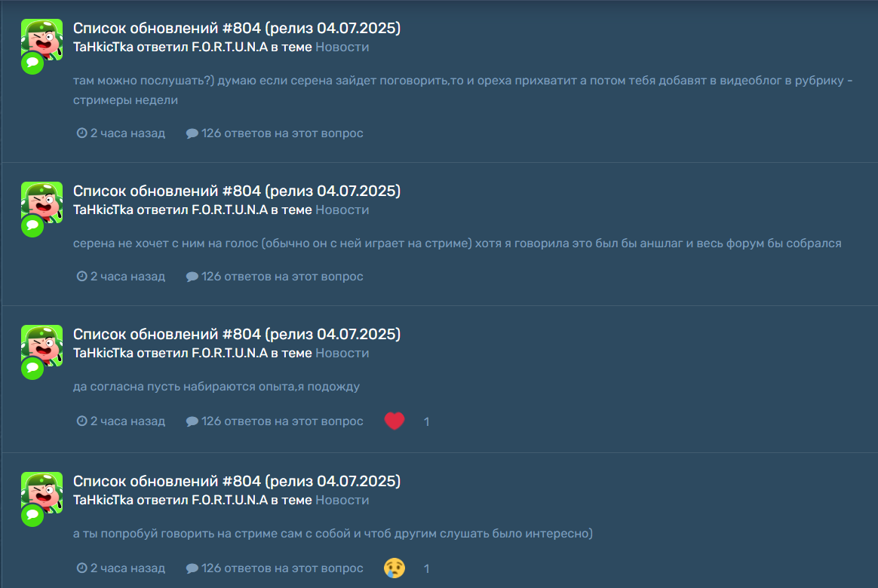Click the green comment badge on fourth avatar
This screenshot has width=878, height=588.
pyautogui.click(x=32, y=516)
